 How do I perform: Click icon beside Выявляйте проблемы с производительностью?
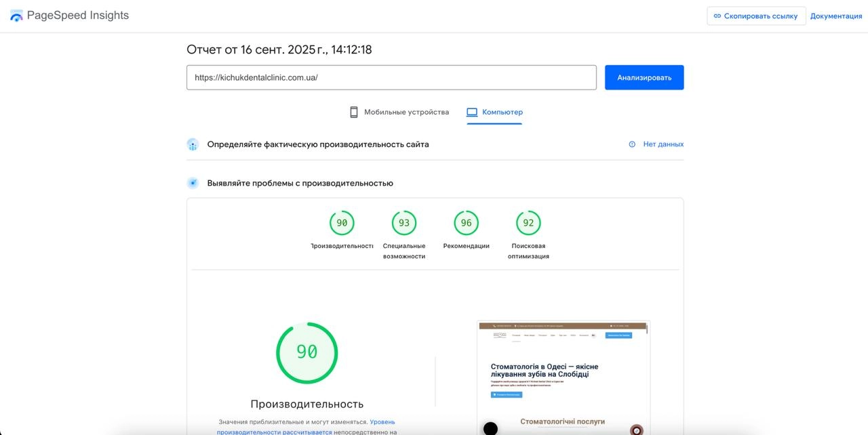tap(193, 183)
